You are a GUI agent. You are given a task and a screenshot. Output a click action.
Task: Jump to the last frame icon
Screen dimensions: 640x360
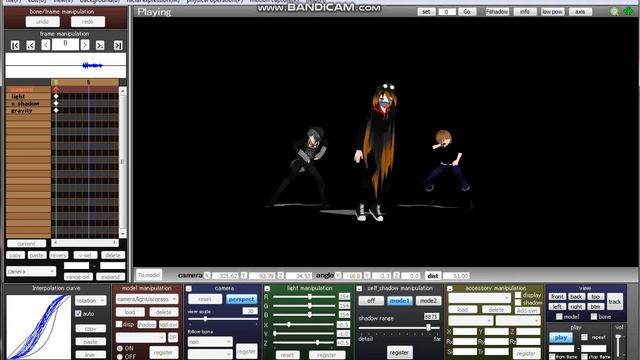tap(118, 45)
